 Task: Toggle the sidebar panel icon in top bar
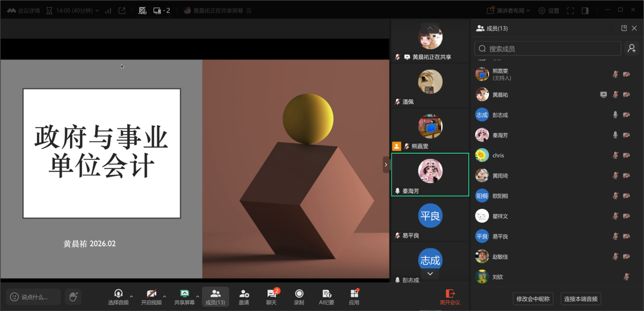pos(585,11)
